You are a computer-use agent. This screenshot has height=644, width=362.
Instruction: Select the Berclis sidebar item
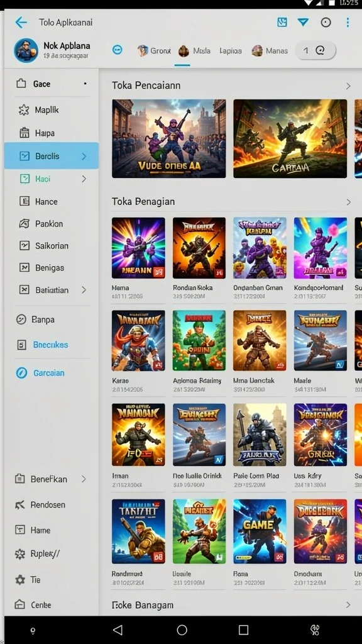point(52,156)
